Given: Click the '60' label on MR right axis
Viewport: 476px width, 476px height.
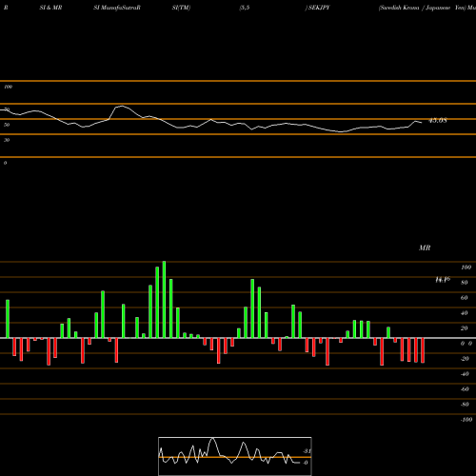Looking at the screenshot, I should pyautogui.click(x=465, y=298).
